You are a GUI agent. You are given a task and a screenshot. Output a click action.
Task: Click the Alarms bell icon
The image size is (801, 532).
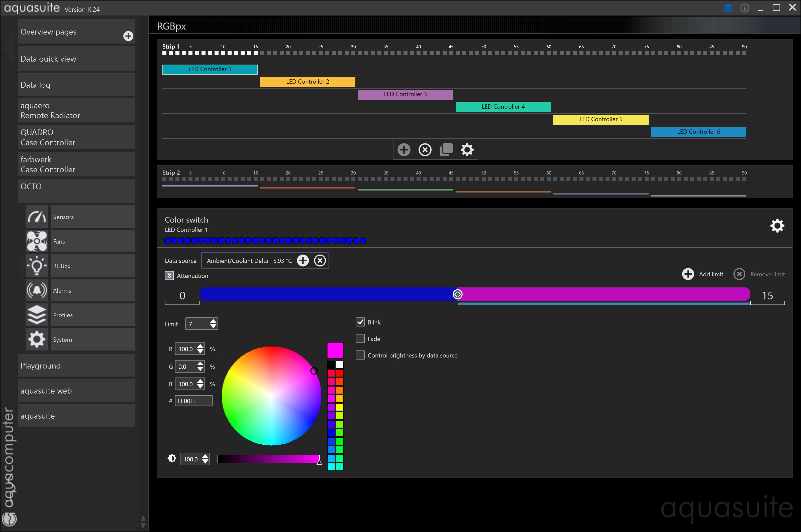(x=37, y=290)
